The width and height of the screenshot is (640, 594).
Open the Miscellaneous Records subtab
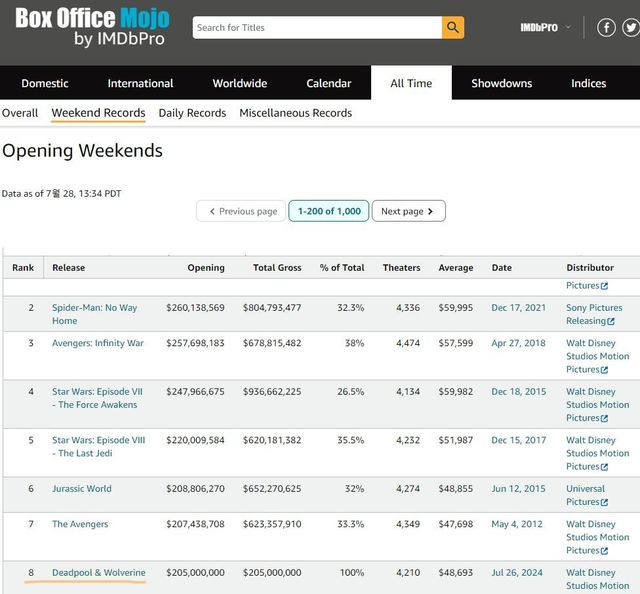[295, 113]
